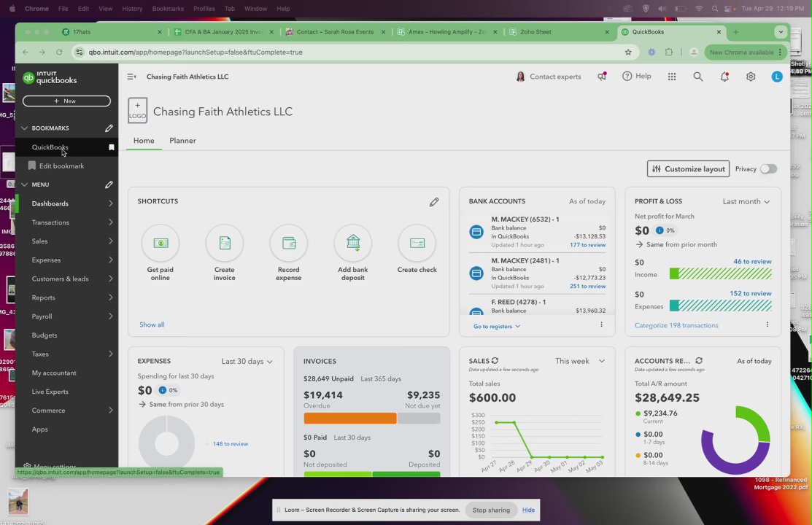Click the Chrome address bar URL
This screenshot has width=812, height=525.
tap(196, 52)
